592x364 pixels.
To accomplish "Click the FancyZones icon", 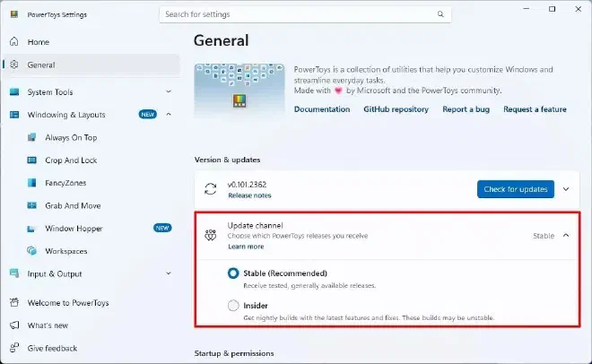I will pos(32,183).
